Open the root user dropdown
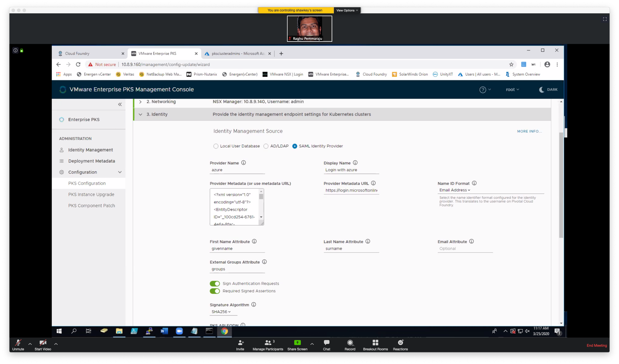Screen dimensions: 619x364 click(512, 90)
